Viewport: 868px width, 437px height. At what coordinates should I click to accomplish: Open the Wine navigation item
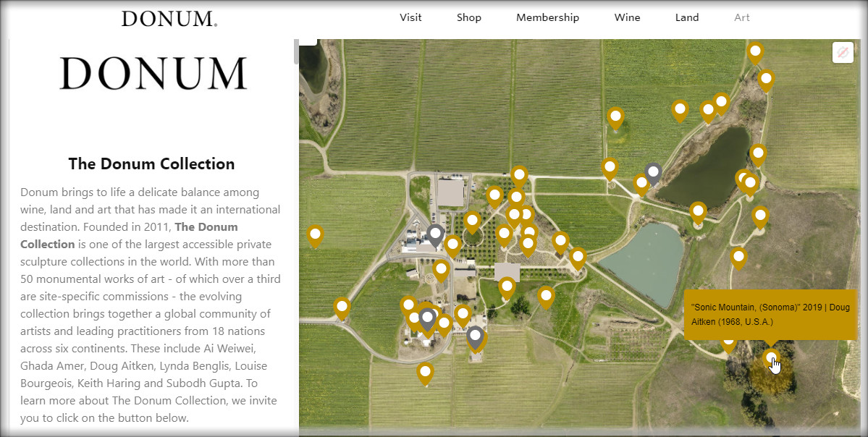627,17
